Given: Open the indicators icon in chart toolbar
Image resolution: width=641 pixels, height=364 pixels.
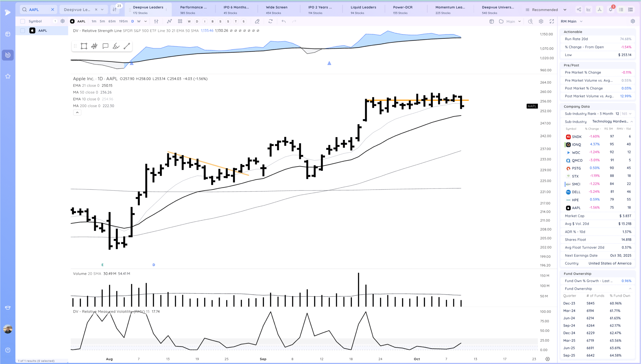Looking at the screenshot, I should (170, 22).
